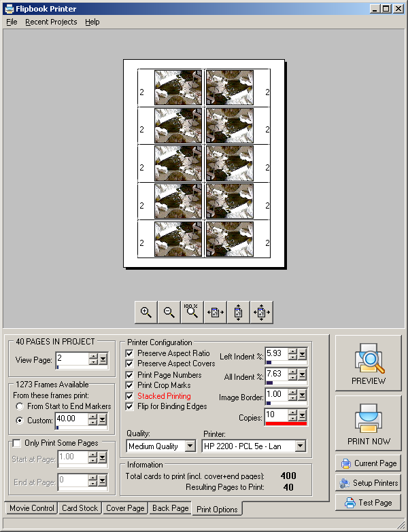Select From Start to End Markers option
Screen dimensions: 408x532
point(20,406)
